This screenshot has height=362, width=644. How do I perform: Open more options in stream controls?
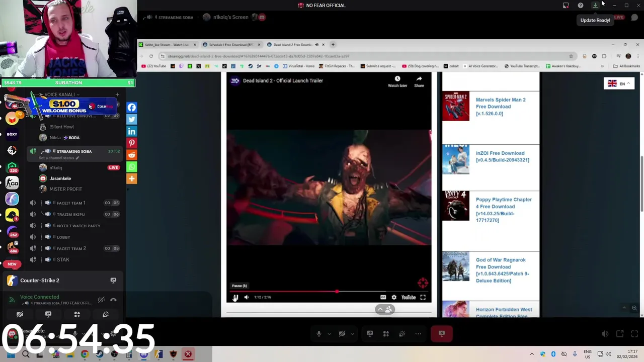click(x=418, y=334)
